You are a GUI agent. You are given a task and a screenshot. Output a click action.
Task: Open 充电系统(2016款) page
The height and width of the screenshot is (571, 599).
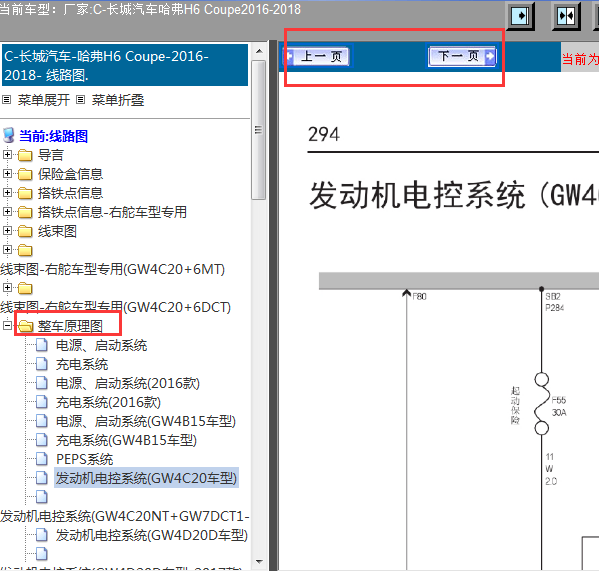coord(108,402)
